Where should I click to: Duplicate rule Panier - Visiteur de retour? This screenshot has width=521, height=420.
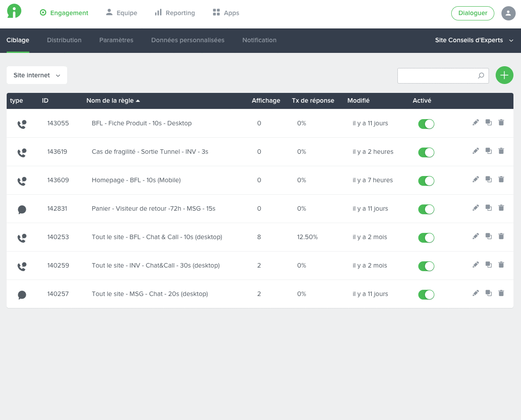(489, 208)
